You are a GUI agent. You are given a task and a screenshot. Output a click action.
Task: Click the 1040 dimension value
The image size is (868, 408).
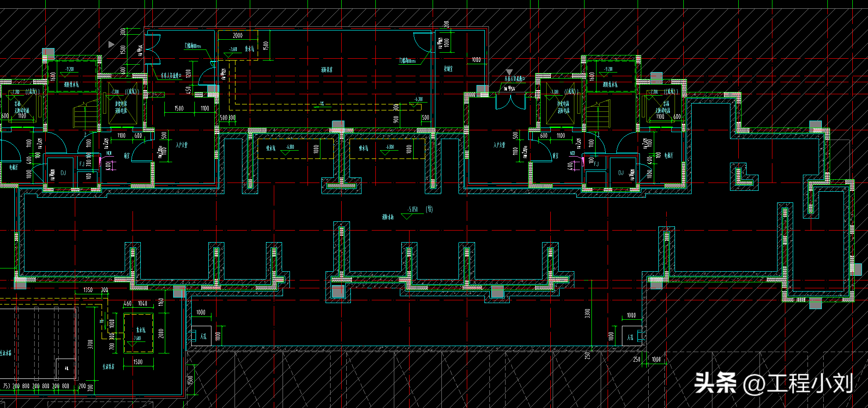coord(143,304)
